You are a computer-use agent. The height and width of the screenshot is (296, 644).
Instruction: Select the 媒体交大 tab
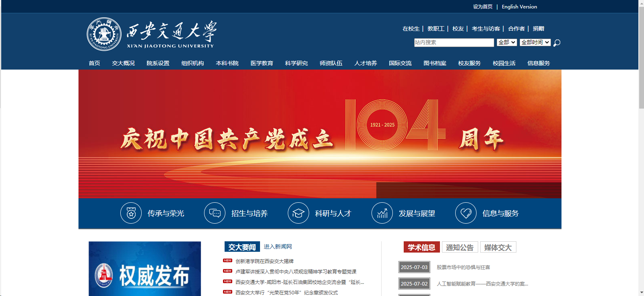tap(498, 247)
